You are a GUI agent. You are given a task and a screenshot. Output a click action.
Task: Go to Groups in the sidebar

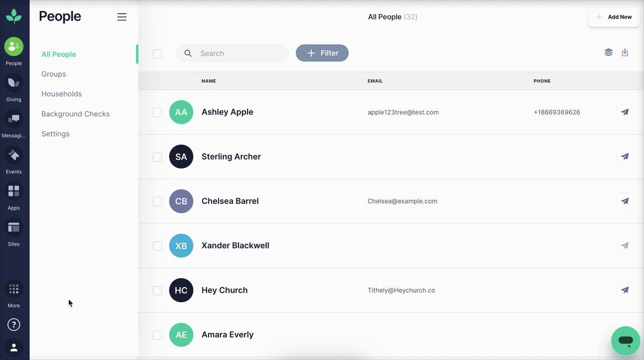click(54, 74)
